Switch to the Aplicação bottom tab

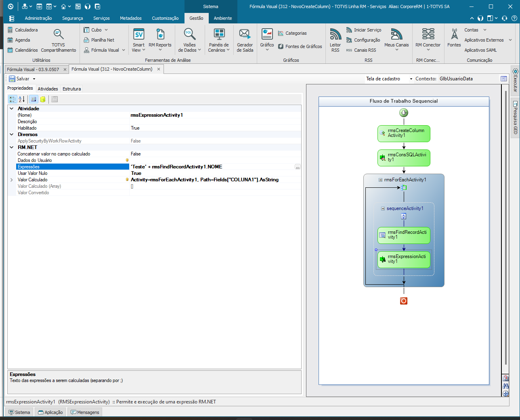(x=50, y=412)
